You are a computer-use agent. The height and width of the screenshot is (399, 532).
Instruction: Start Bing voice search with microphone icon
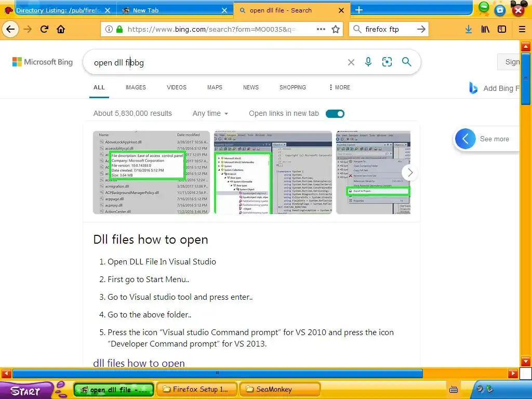coord(368,62)
